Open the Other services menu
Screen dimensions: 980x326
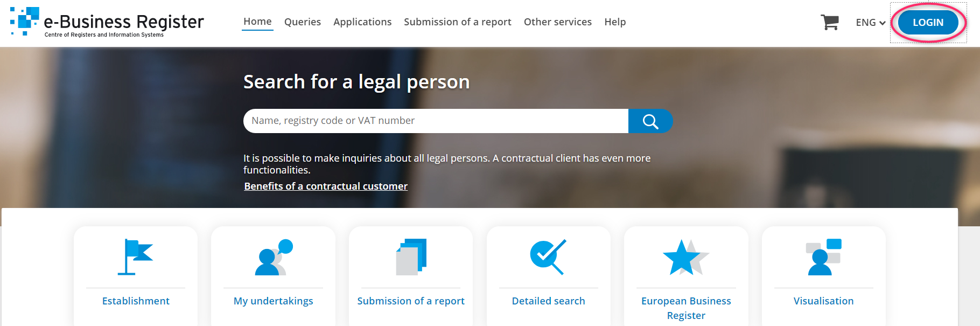tap(558, 22)
